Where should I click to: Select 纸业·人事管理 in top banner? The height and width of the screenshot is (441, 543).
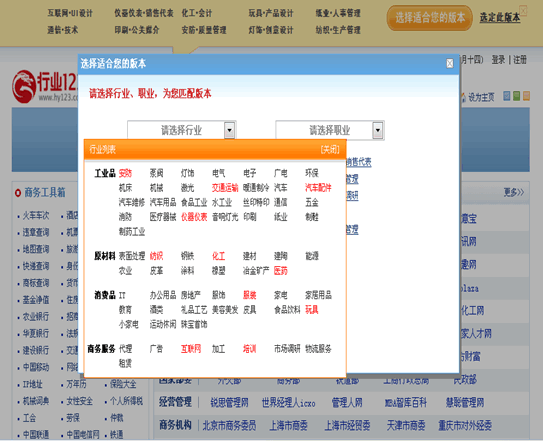coord(338,14)
